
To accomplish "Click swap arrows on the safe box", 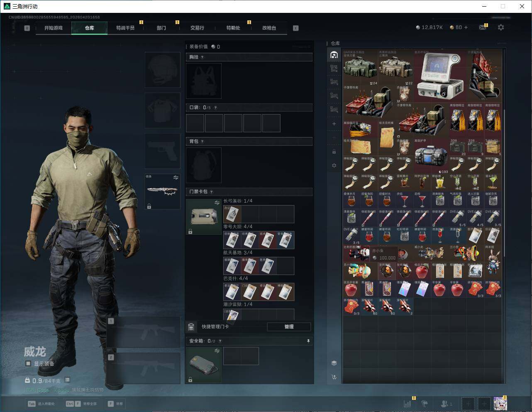I will click(217, 351).
